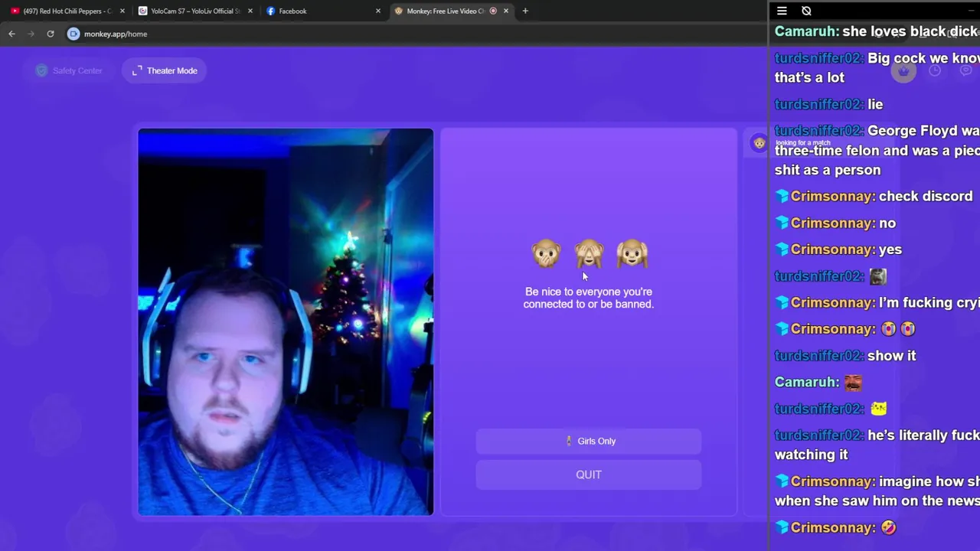Viewport: 980px width, 551px height.
Task: Open the clock history icon
Action: pos(935,70)
